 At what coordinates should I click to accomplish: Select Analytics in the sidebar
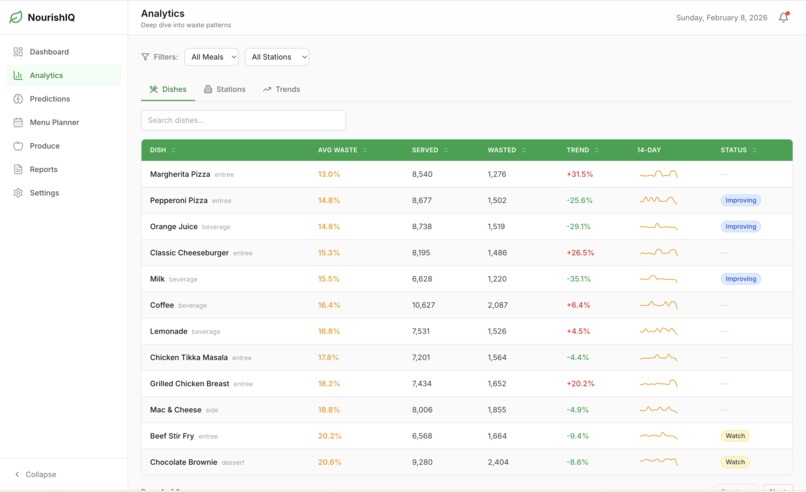[x=64, y=75]
